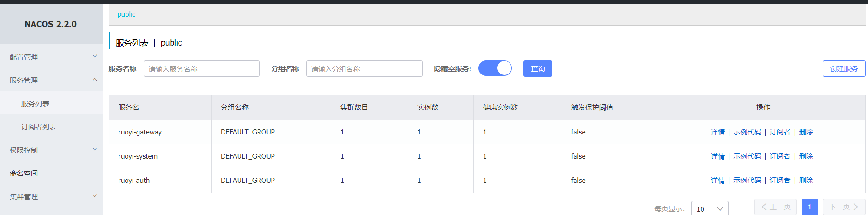Screen dimensions: 868x215
Task: Select page 1 in pagination
Action: click(x=810, y=207)
